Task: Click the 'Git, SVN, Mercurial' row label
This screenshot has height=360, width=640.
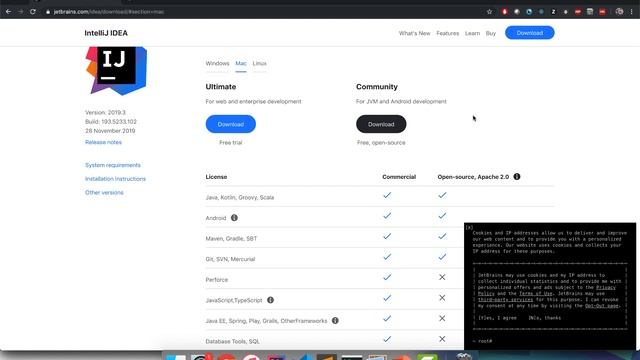Action: 230,259
